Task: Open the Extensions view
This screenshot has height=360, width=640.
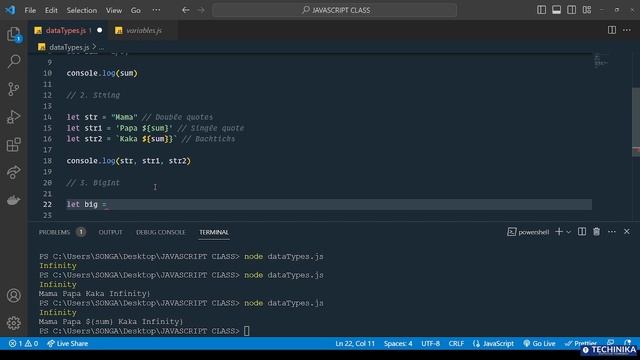Action: 13,144
